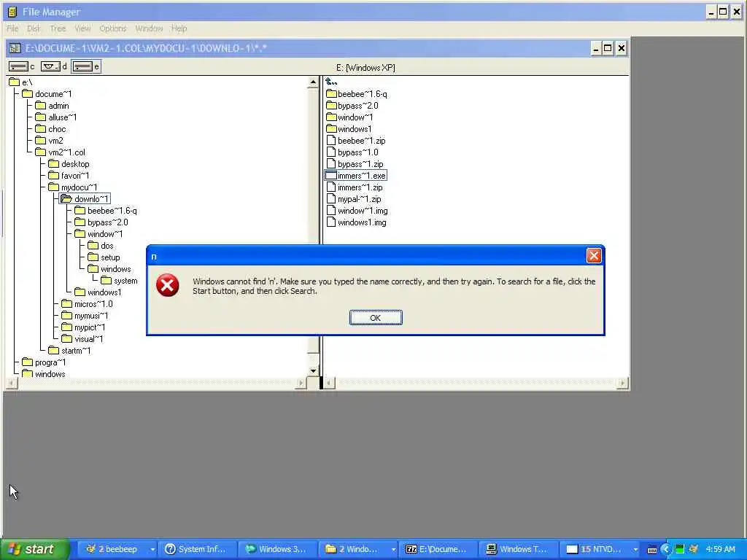The height and width of the screenshot is (560, 747).
Task: Select window~1.img file icon
Action: coord(331,211)
